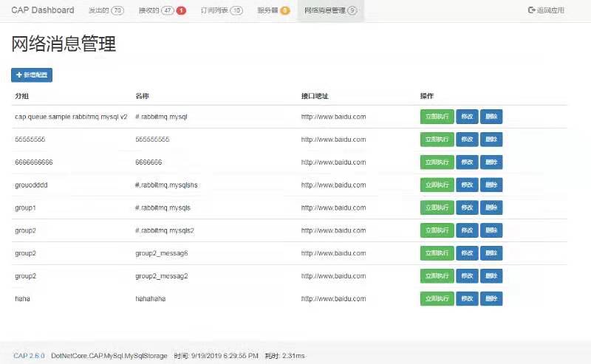
Task: Click 修改 for the grouodddd row
Action: pyautogui.click(x=467, y=185)
